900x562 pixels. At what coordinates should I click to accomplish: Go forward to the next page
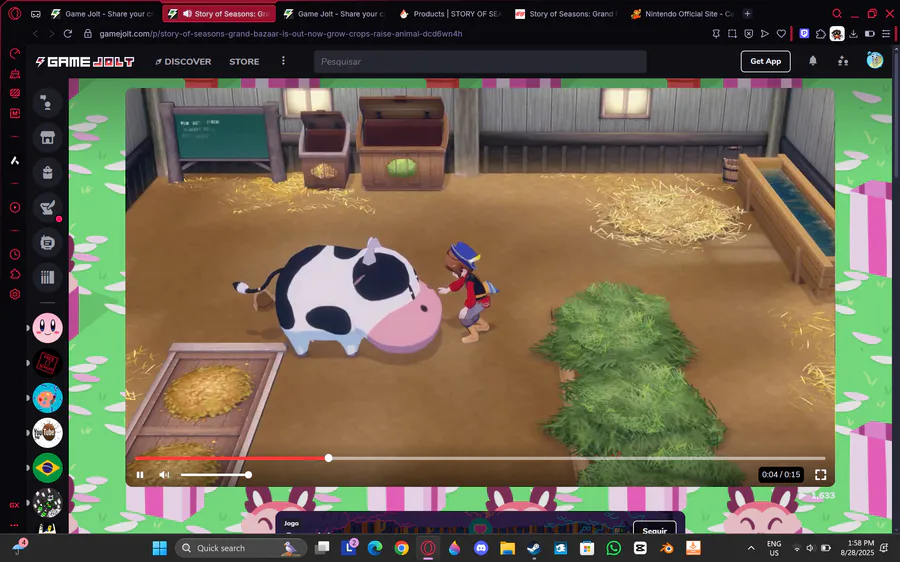click(x=51, y=34)
